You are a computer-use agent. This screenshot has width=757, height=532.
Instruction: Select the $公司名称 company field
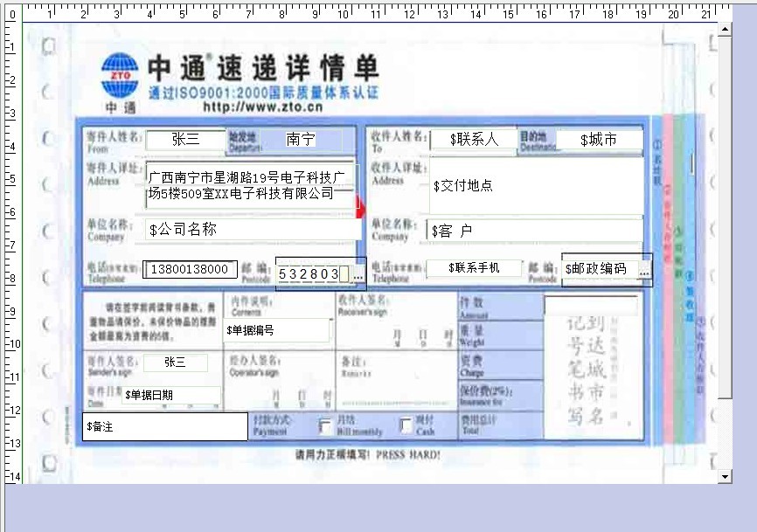[252, 230]
